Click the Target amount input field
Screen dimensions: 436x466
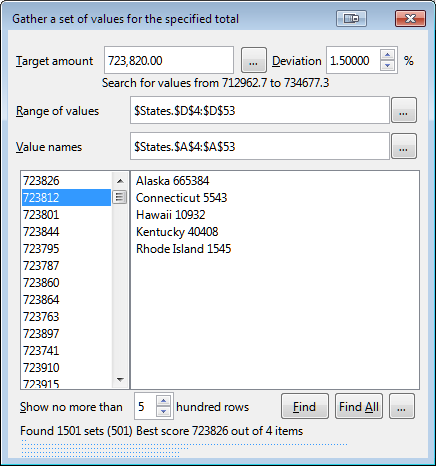(x=169, y=60)
